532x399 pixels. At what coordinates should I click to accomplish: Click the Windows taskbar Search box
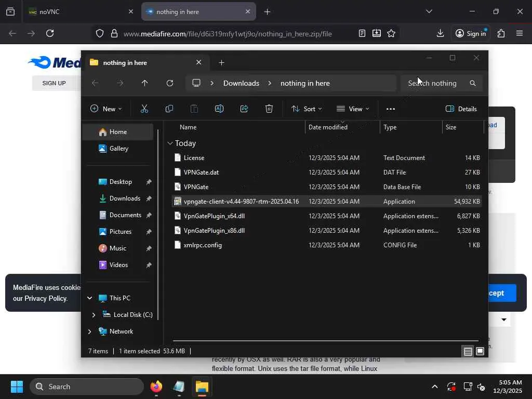87,387
